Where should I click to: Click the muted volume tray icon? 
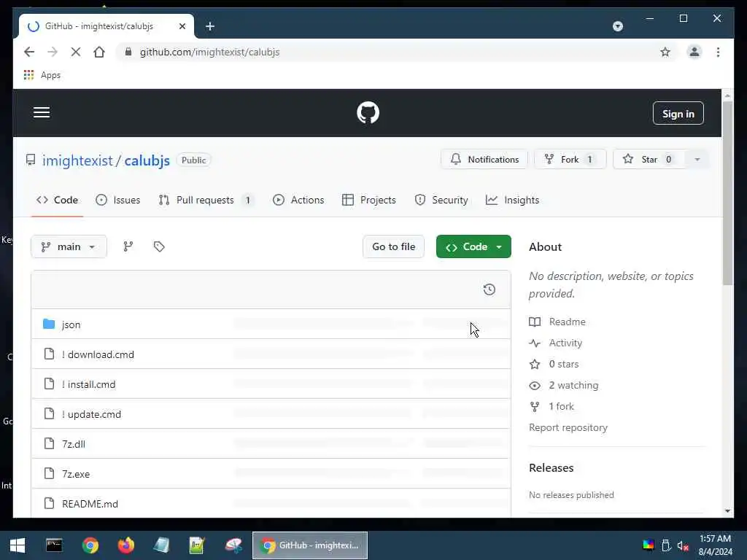683,545
